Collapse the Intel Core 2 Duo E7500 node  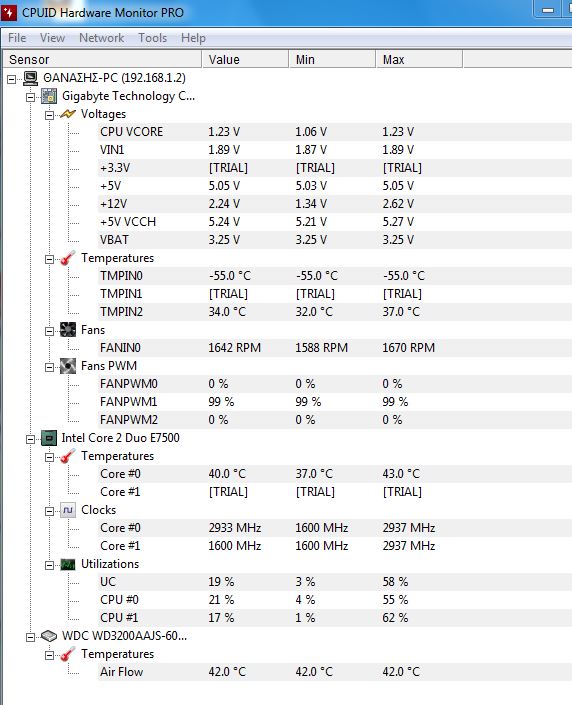tap(30, 439)
